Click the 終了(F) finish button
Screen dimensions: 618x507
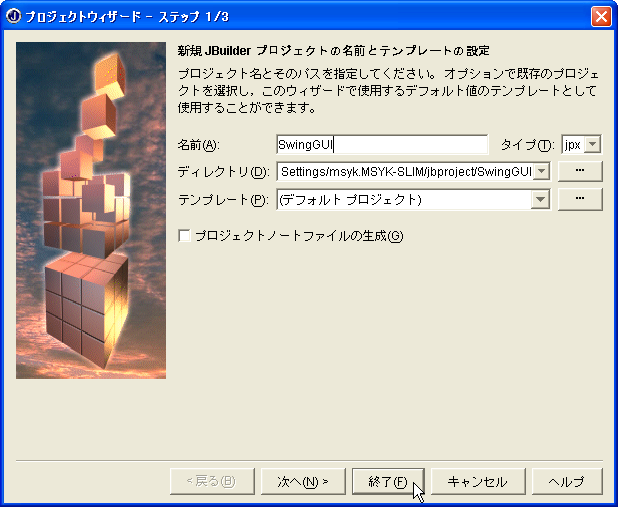coord(388,481)
